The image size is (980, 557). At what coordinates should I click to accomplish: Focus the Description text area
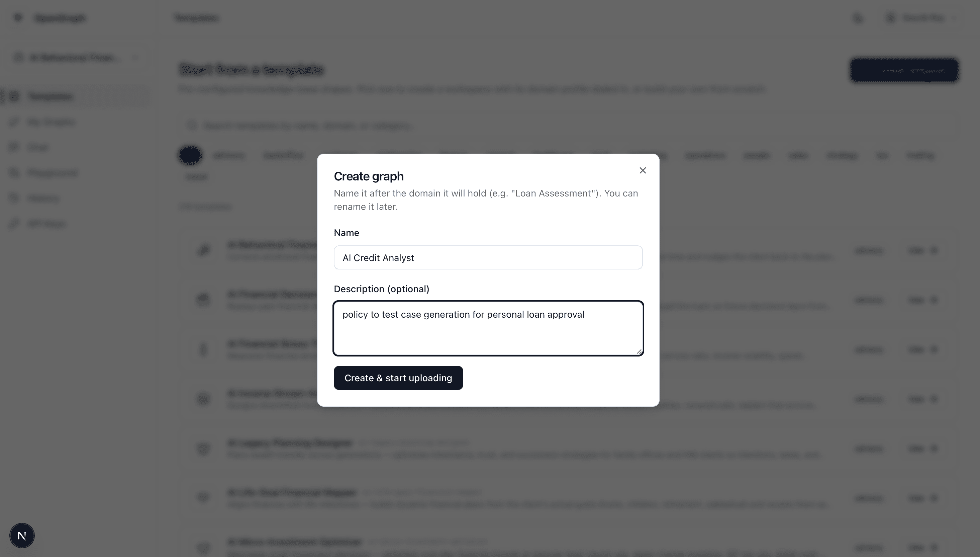488,328
